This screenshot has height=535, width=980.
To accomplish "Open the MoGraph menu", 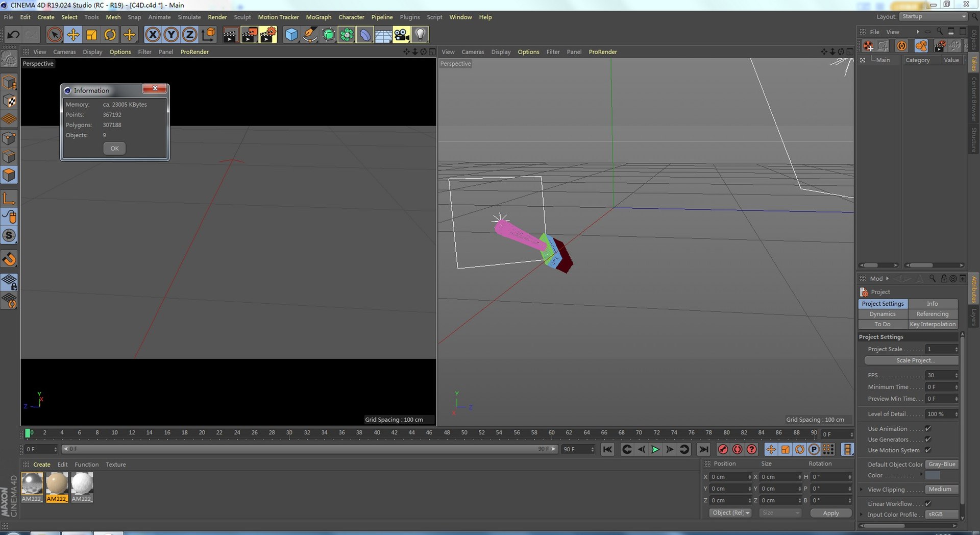I will coord(318,17).
